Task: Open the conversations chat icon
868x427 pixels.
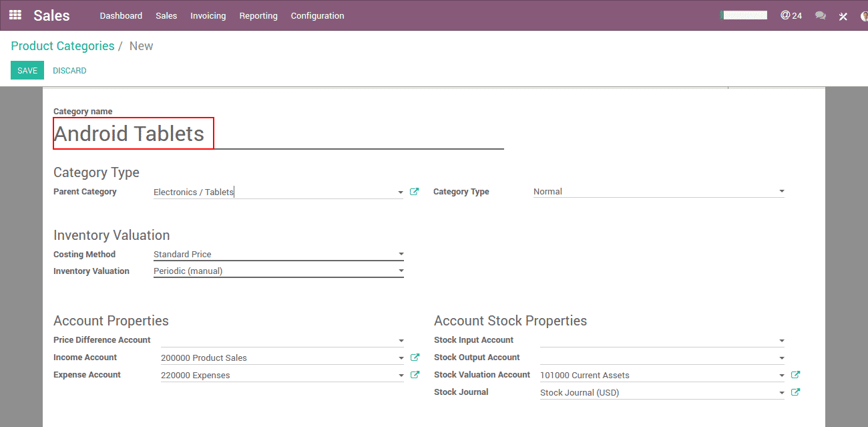Action: [821, 15]
